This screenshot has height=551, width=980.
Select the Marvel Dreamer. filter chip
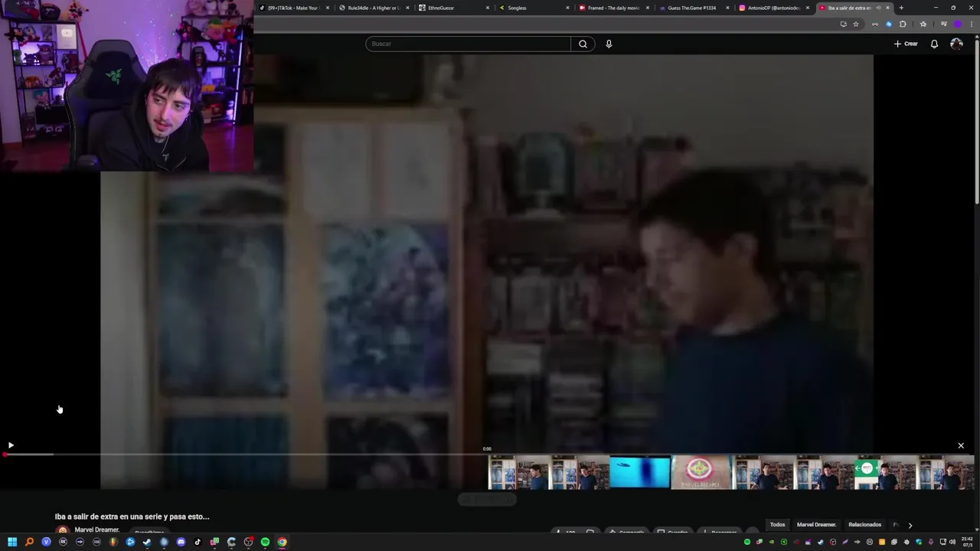pyautogui.click(x=816, y=525)
